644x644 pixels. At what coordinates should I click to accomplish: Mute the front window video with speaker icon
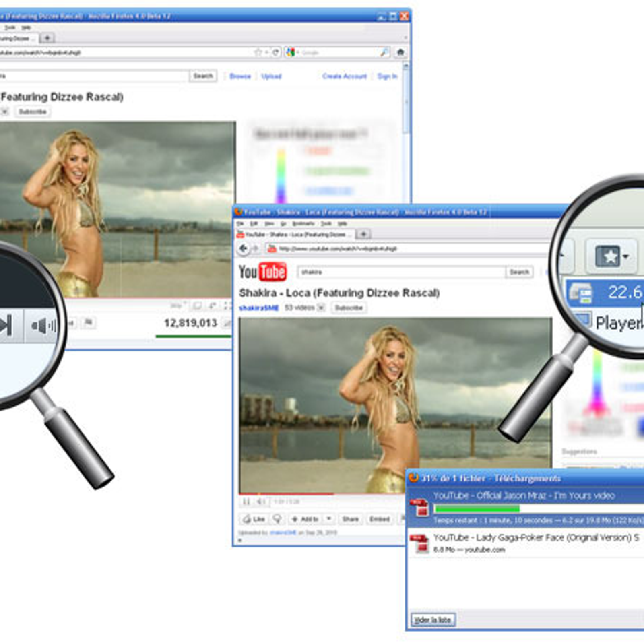pos(261,502)
